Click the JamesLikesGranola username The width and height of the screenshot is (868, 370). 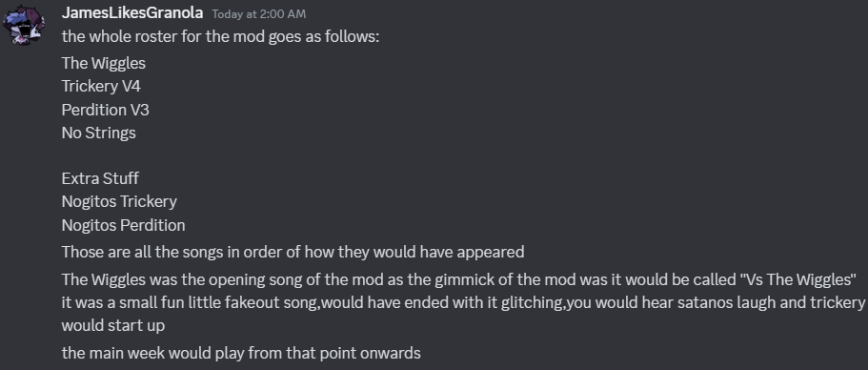click(132, 12)
